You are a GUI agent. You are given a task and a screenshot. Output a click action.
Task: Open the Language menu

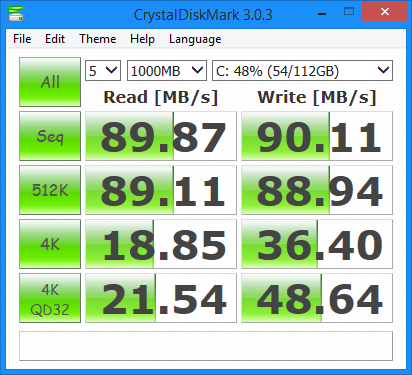click(x=195, y=39)
